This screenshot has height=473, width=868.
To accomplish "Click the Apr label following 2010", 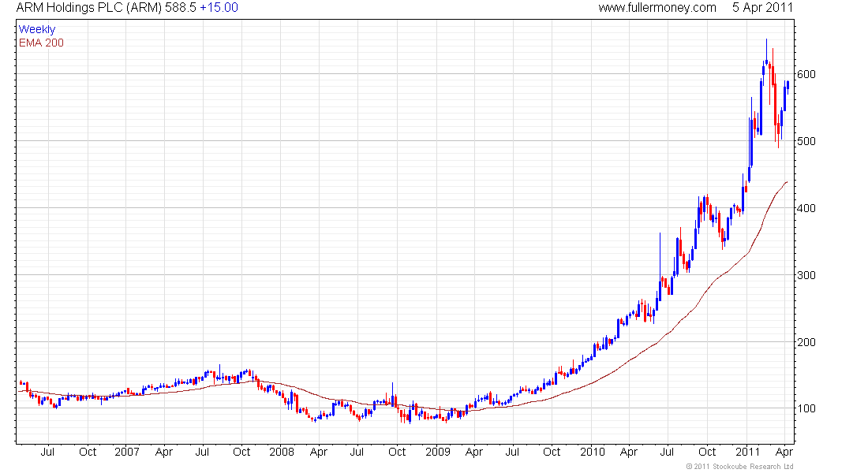I will (x=629, y=452).
